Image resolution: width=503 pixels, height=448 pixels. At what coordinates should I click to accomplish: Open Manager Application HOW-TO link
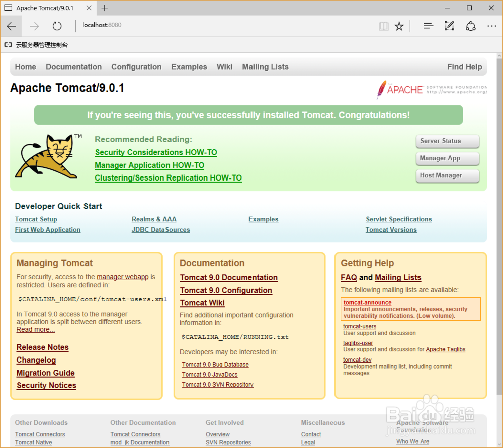pos(149,165)
